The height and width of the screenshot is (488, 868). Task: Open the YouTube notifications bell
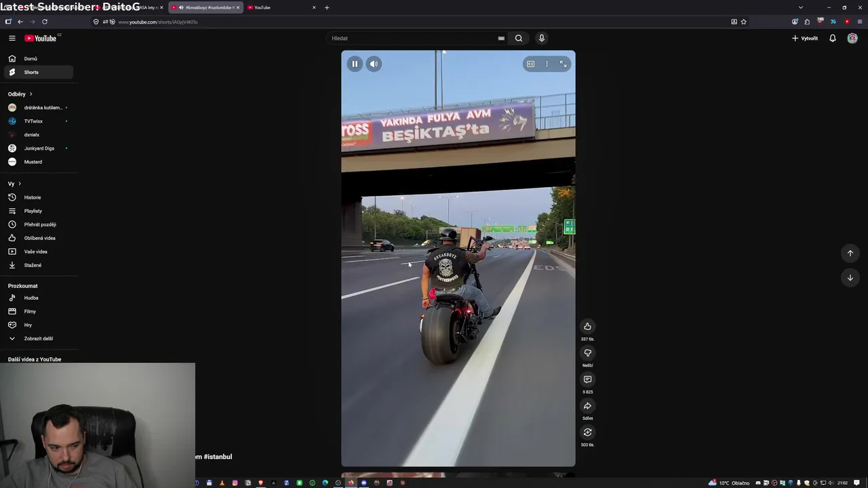pos(833,38)
